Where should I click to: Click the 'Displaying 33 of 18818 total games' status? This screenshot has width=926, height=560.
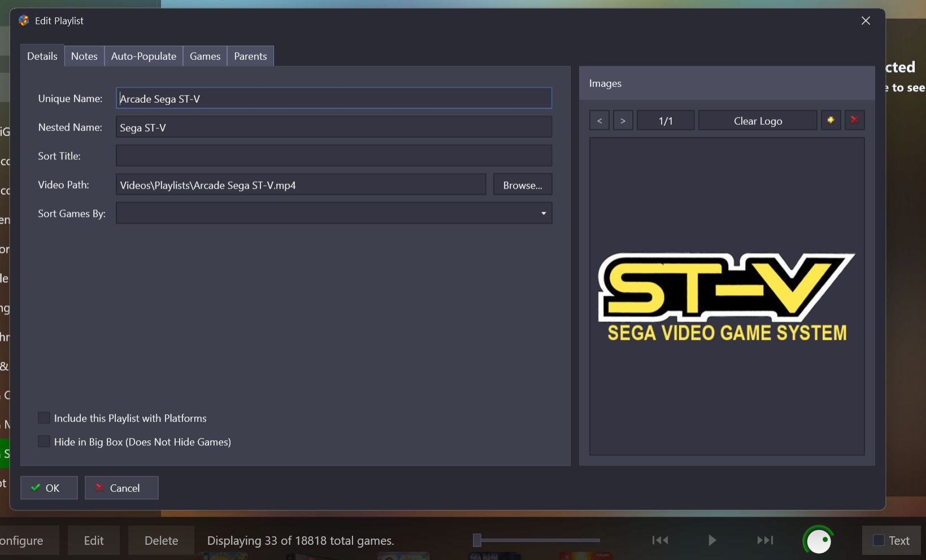pos(301,540)
